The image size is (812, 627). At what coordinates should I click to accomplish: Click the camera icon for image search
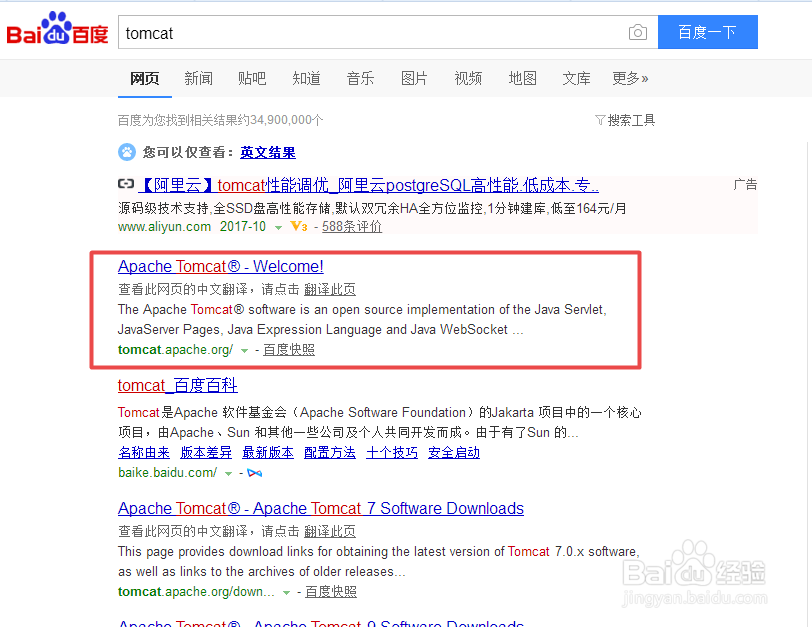click(638, 32)
